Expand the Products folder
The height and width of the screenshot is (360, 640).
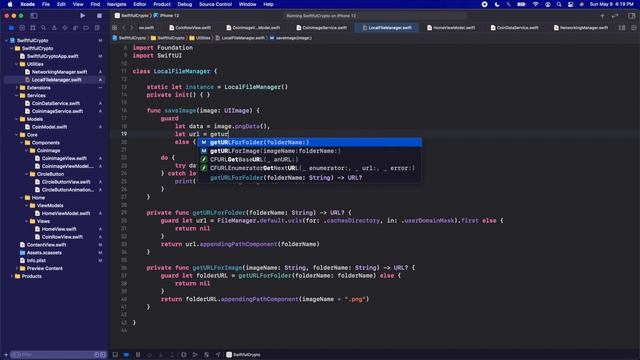click(12, 276)
